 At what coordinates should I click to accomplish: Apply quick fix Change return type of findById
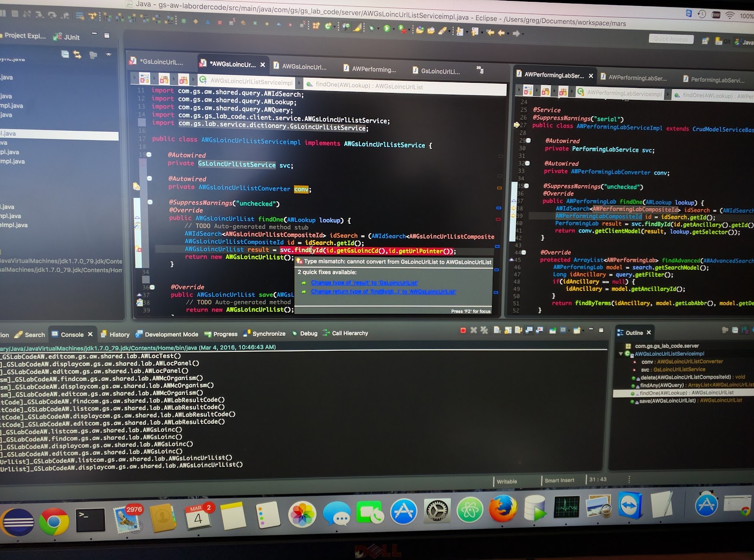tap(383, 292)
